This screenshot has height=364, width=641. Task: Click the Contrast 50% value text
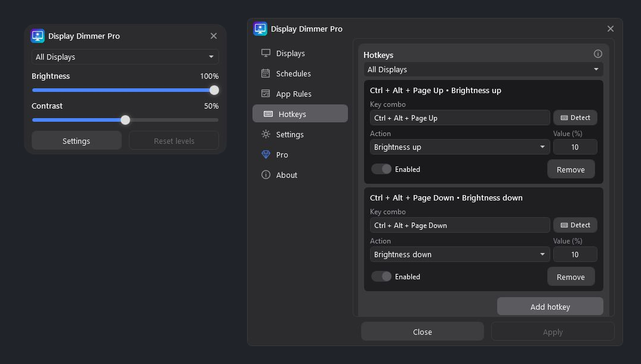(x=211, y=106)
